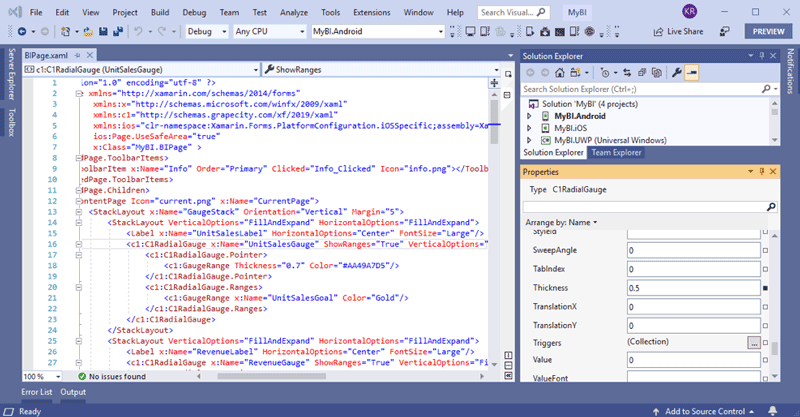800x417 pixels.
Task: Toggle property marker for Triggers
Action: point(765,342)
